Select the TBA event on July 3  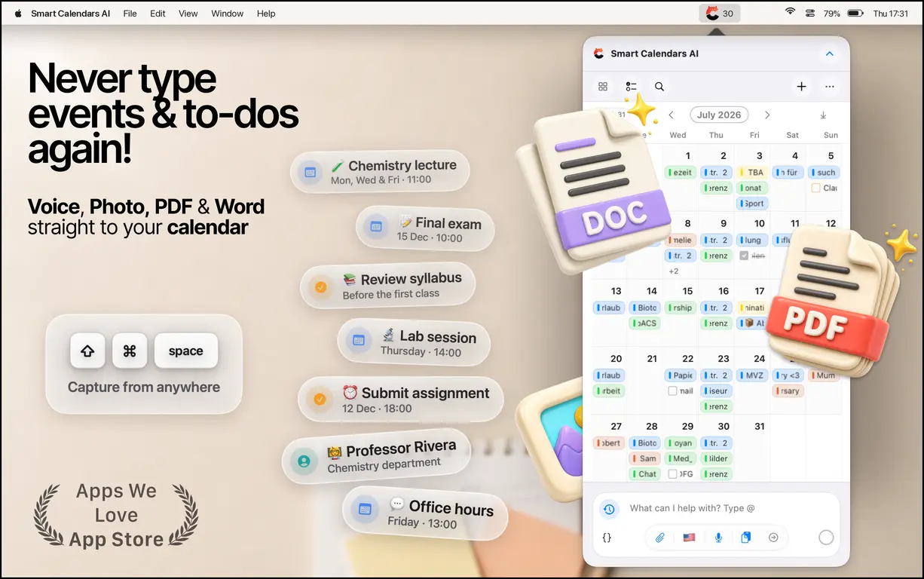click(x=752, y=173)
